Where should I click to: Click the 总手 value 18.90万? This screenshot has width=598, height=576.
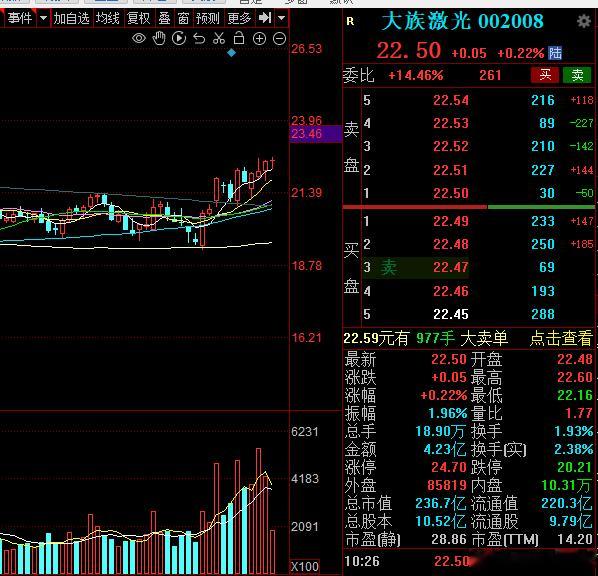[440, 431]
